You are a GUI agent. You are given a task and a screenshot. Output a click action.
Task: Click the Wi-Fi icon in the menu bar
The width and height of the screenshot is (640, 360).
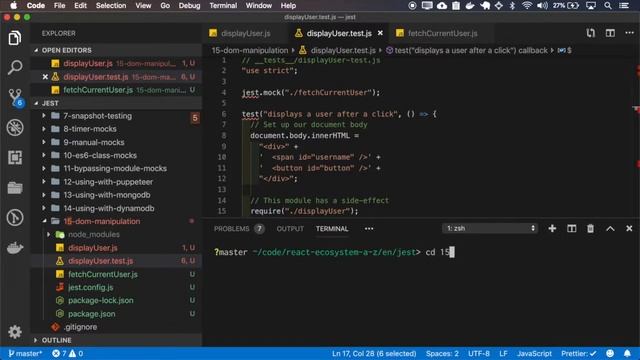coord(527,6)
